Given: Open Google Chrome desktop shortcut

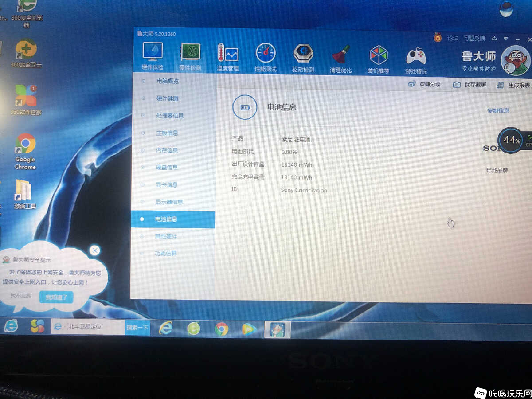Looking at the screenshot, I should point(25,151).
